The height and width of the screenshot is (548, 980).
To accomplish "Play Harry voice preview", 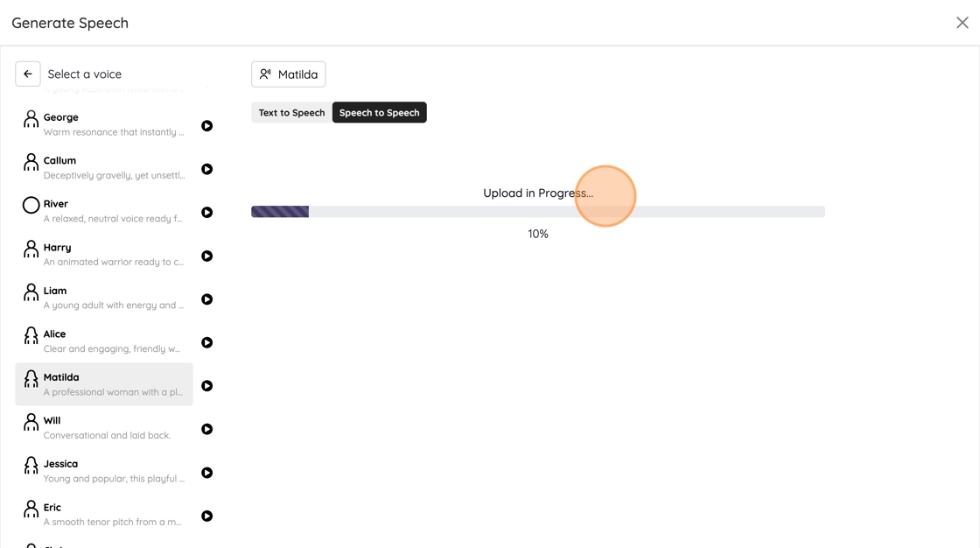I will point(207,256).
